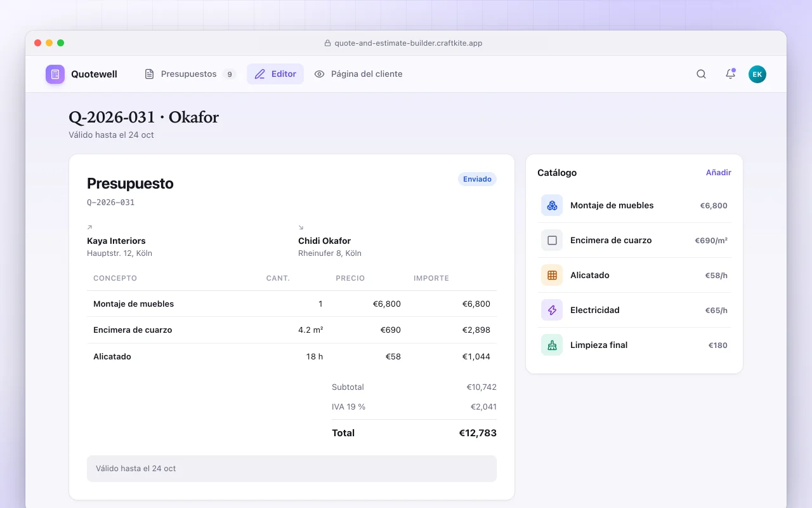
Task: Click the Montaje de muebles catalog icon
Action: pyautogui.click(x=552, y=205)
